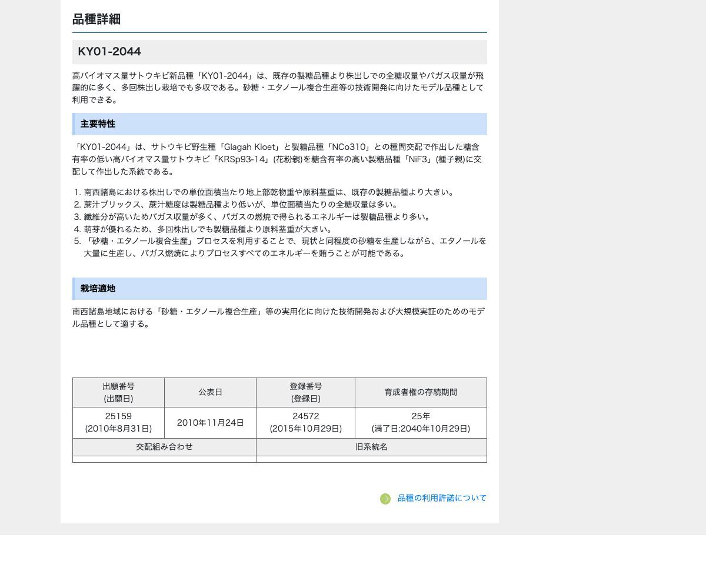Image resolution: width=706 pixels, height=588 pixels.
Task: Click the first list item about 南西諸島
Action: tap(269, 192)
